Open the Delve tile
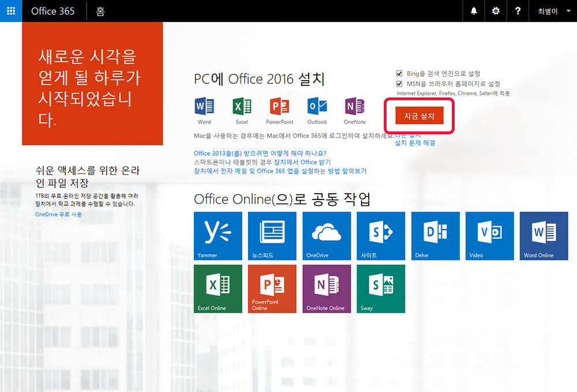 [x=435, y=236]
